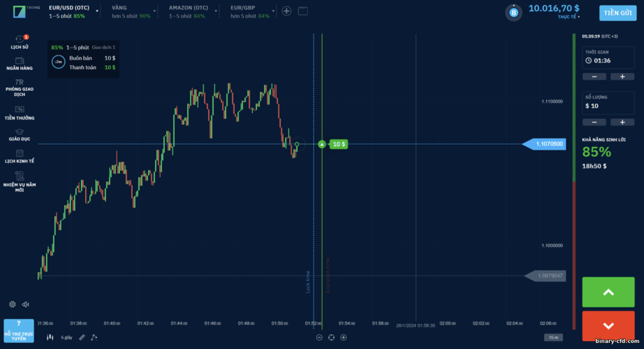Zoom out chart with minus magnifier
644x349 pixels.
(x=319, y=337)
